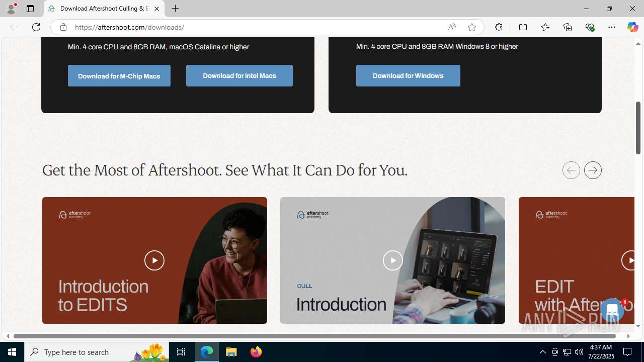Open the chat support widget
The image size is (644, 362).
point(612,311)
